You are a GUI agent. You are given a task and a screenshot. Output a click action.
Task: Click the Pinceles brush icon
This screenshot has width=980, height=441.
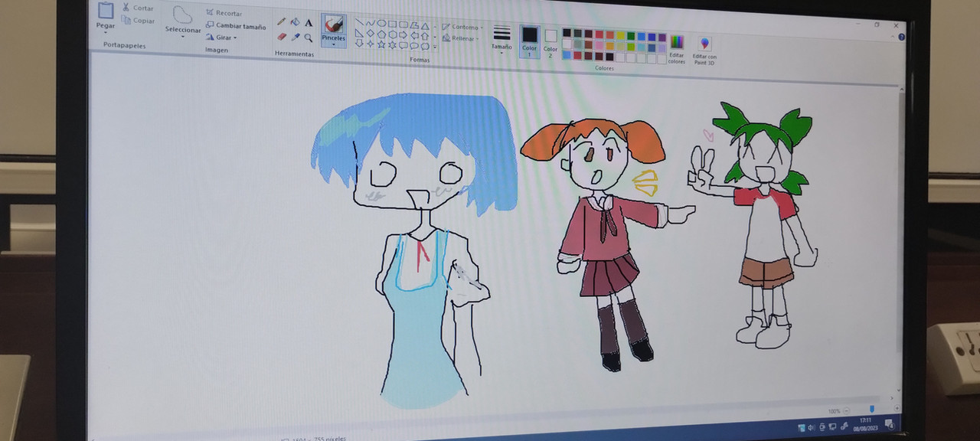(x=334, y=24)
